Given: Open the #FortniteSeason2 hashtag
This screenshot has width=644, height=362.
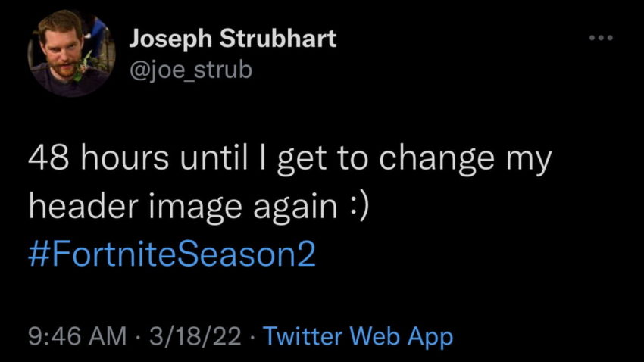Looking at the screenshot, I should click(171, 254).
